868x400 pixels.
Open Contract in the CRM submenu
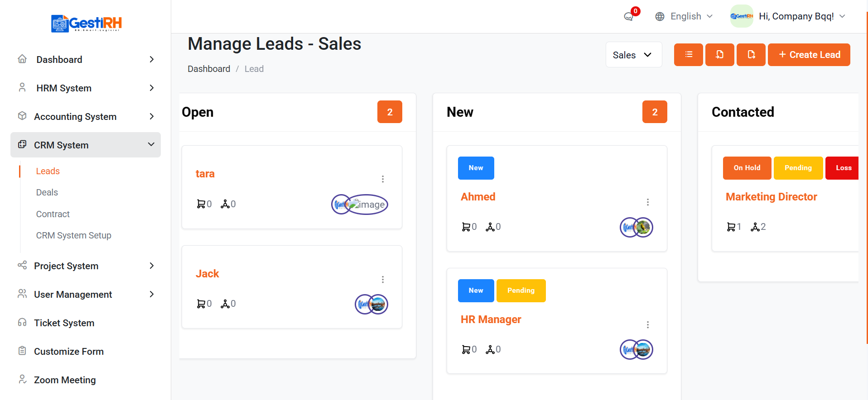[53, 214]
